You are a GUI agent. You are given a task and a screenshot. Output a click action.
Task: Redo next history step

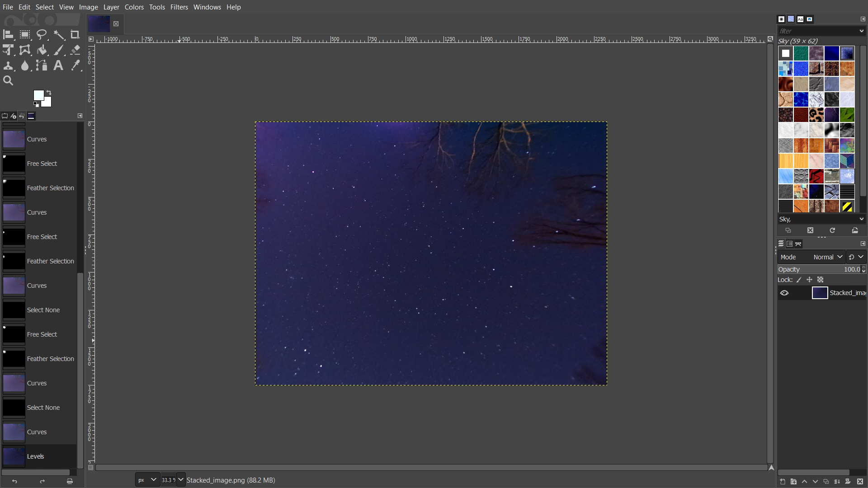(42, 482)
